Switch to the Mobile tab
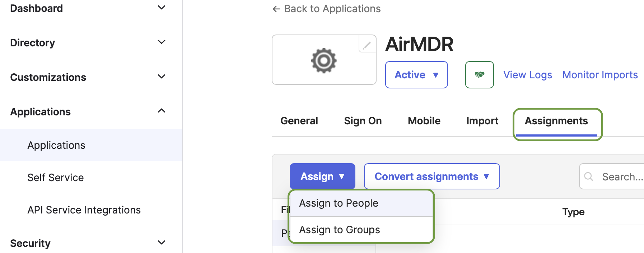644x253 pixels. point(424,121)
